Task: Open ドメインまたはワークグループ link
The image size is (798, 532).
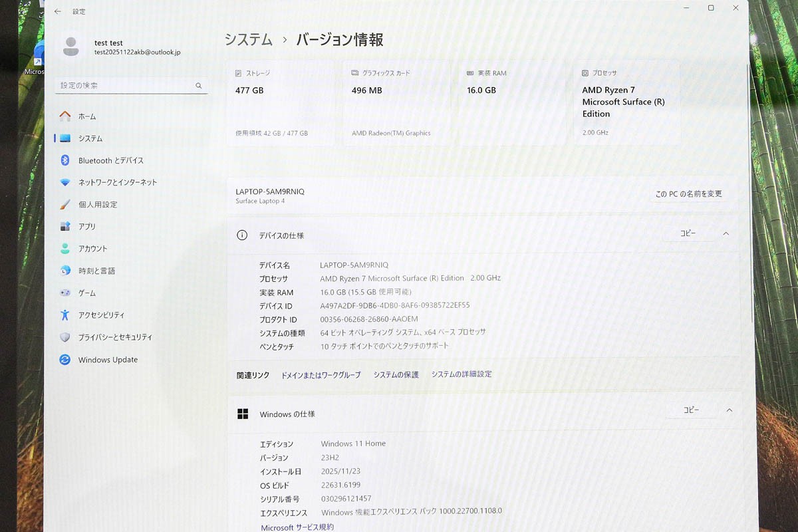Action: click(x=321, y=375)
